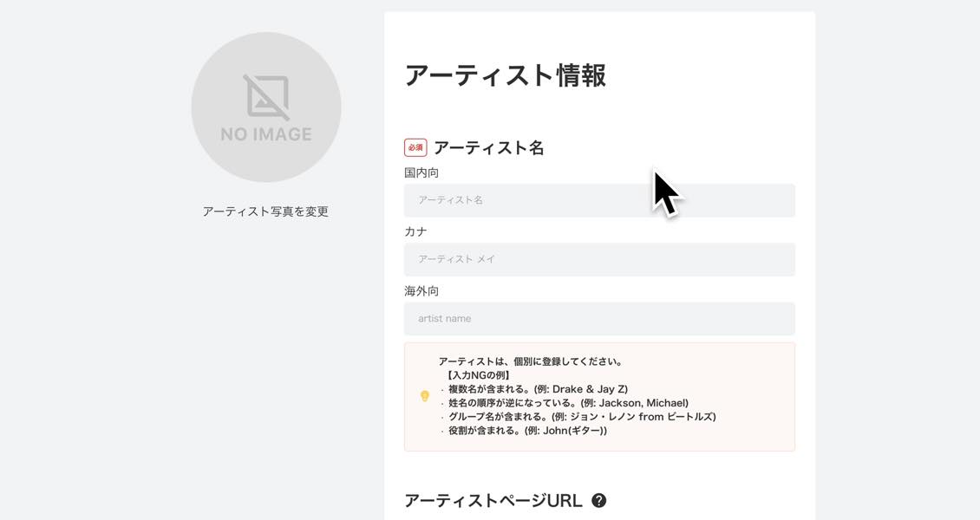Click the 'ジョン・レノン from ビートルズ' example line
This screenshot has height=520, width=980.
[582, 416]
